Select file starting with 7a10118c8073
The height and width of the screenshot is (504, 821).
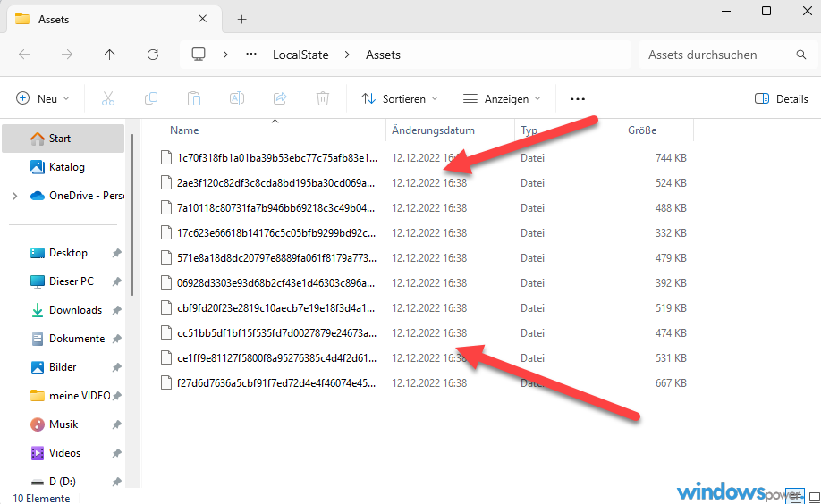point(276,208)
